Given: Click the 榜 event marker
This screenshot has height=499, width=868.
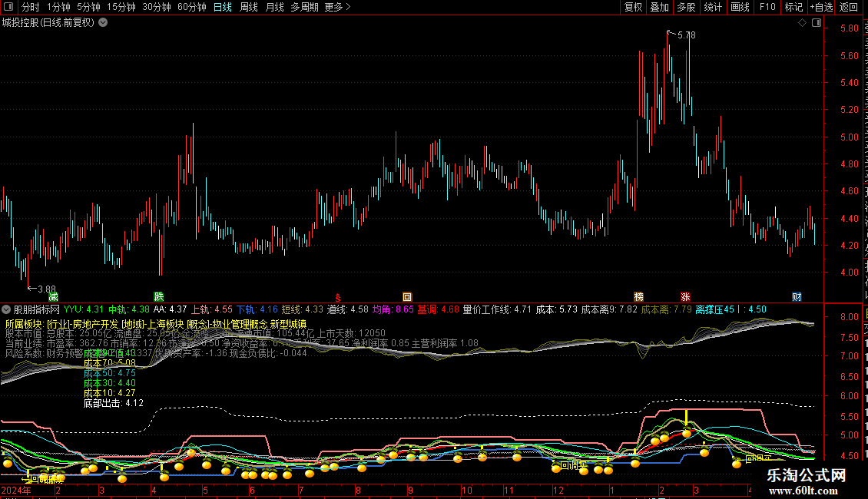Looking at the screenshot, I should coord(639,297).
